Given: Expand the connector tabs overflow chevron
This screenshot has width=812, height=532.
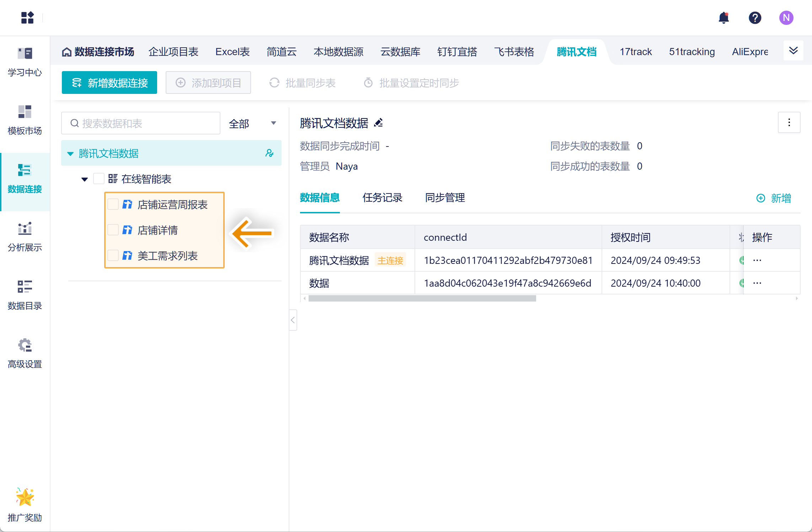Looking at the screenshot, I should [x=793, y=51].
